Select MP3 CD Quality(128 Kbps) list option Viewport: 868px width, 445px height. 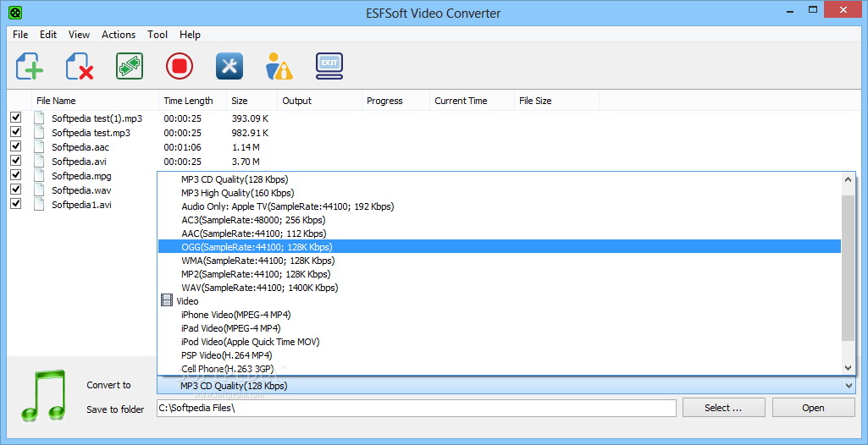[x=500, y=179]
